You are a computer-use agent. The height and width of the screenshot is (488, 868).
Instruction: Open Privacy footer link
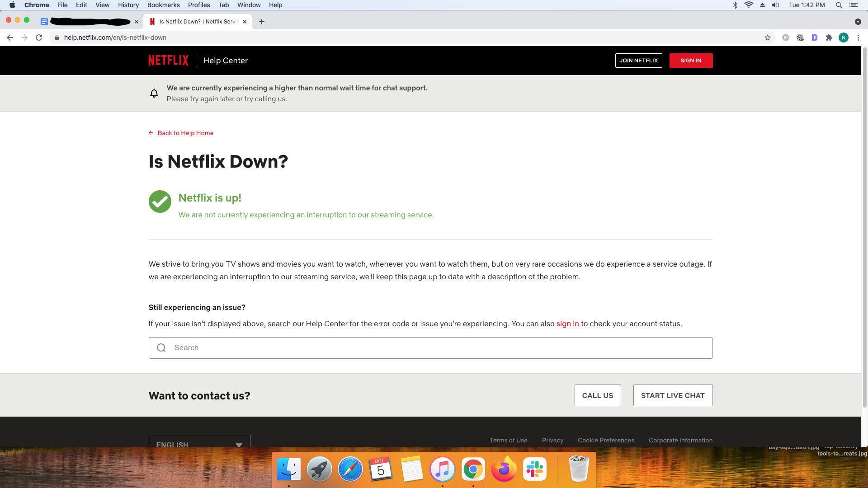(553, 440)
